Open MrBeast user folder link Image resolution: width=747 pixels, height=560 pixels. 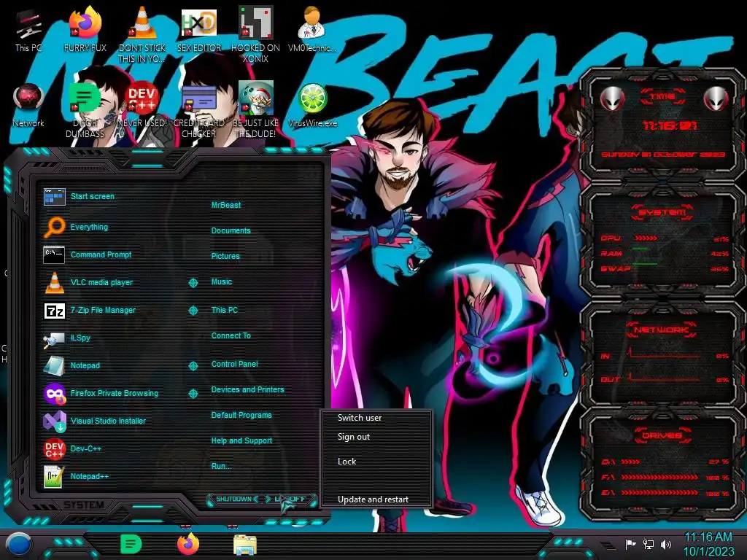pos(226,205)
